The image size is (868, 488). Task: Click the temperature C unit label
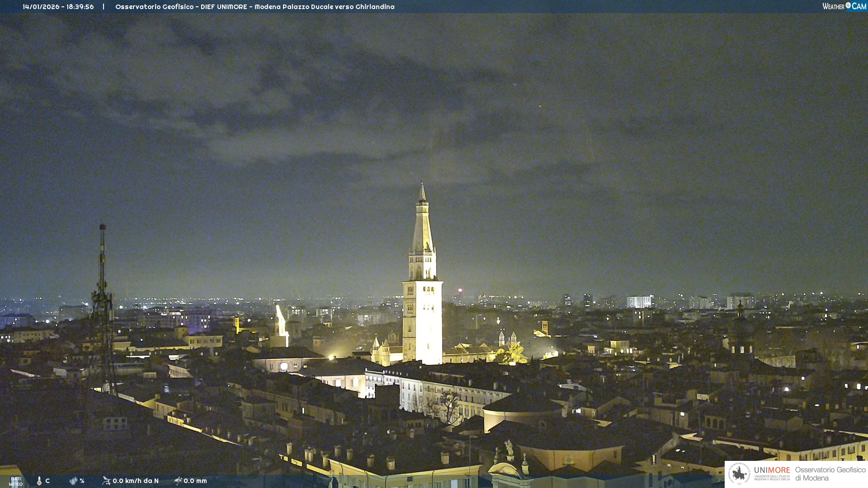point(47,481)
